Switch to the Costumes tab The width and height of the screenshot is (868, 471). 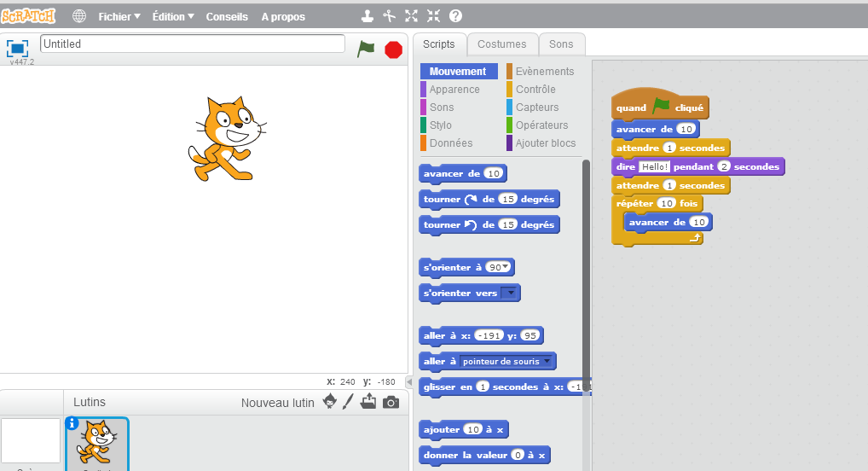click(502, 44)
